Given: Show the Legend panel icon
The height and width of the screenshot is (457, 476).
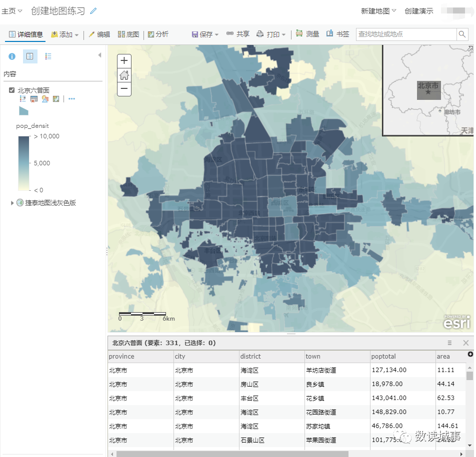Looking at the screenshot, I should pos(48,56).
